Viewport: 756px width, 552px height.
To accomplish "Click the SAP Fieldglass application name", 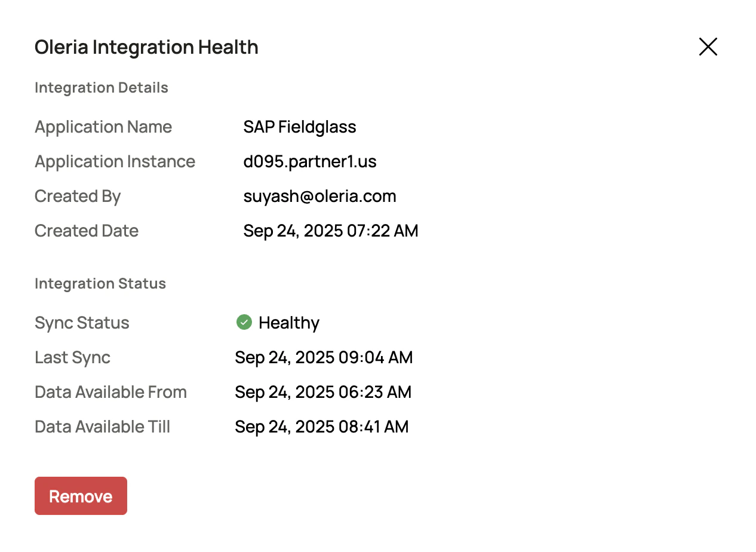I will pos(300,127).
